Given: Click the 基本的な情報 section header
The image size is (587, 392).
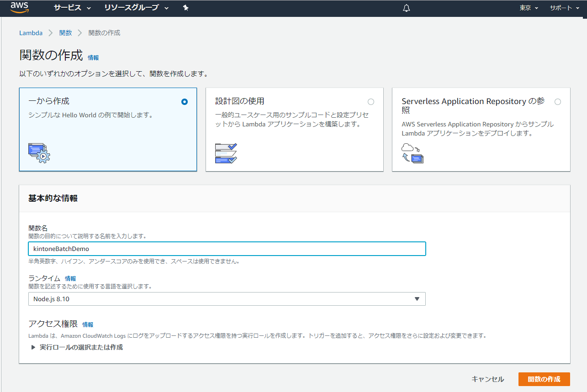Looking at the screenshot, I should (x=53, y=198).
